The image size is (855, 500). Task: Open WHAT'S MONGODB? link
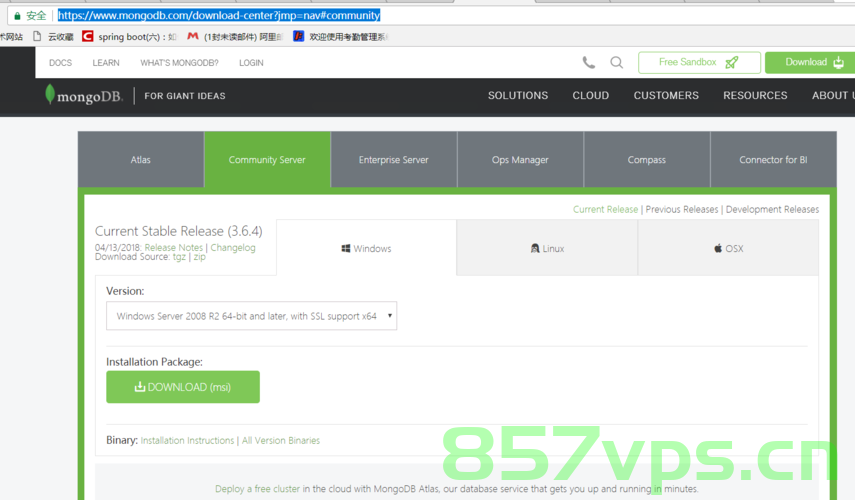(x=179, y=63)
